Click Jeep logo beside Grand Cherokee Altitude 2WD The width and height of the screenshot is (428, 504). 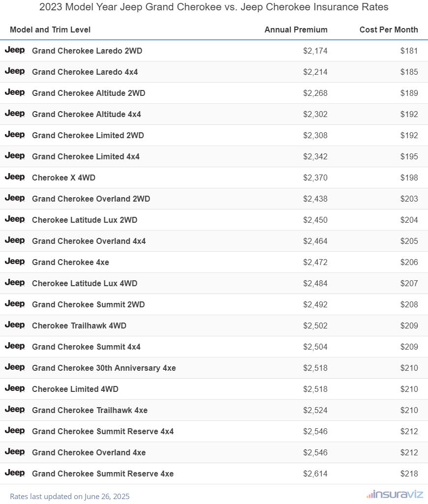pyautogui.click(x=15, y=92)
